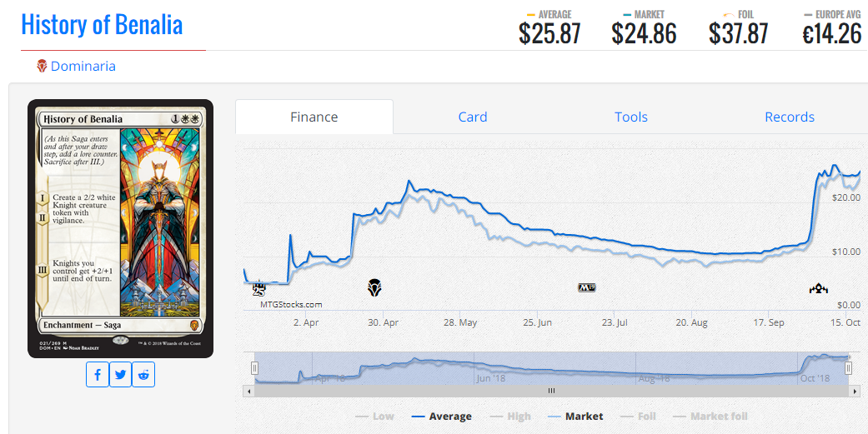Click the History of Benalia card image
The height and width of the screenshot is (434, 868).
(120, 228)
